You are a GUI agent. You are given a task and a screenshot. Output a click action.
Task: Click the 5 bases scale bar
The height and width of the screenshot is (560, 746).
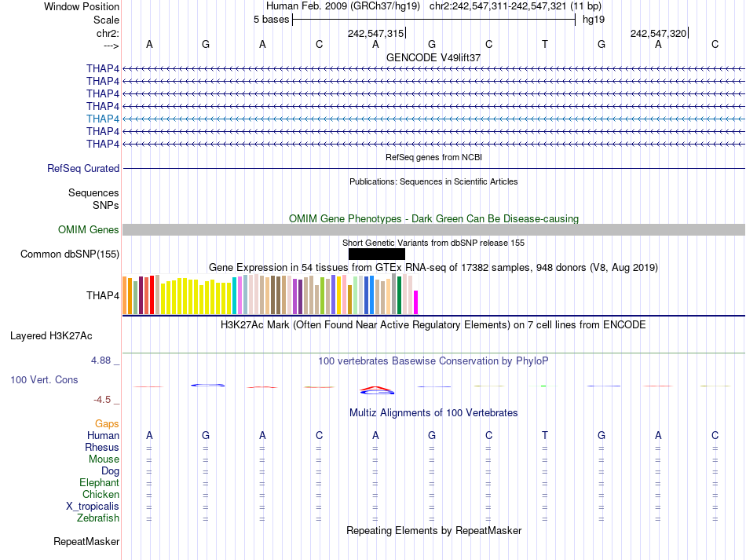(434, 20)
